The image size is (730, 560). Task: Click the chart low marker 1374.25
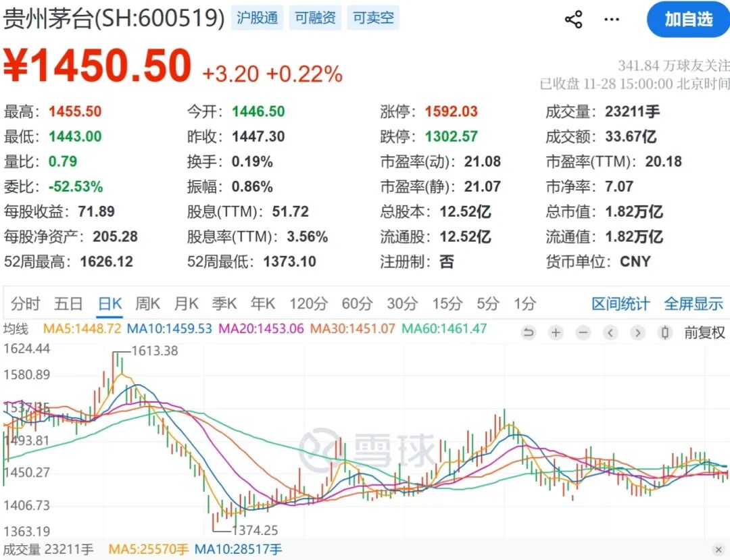[255, 530]
